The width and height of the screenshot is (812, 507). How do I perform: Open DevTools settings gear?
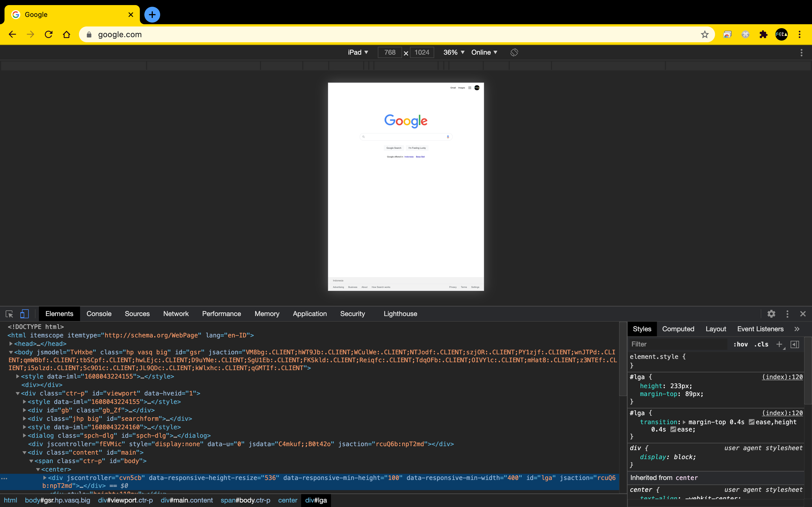771,314
